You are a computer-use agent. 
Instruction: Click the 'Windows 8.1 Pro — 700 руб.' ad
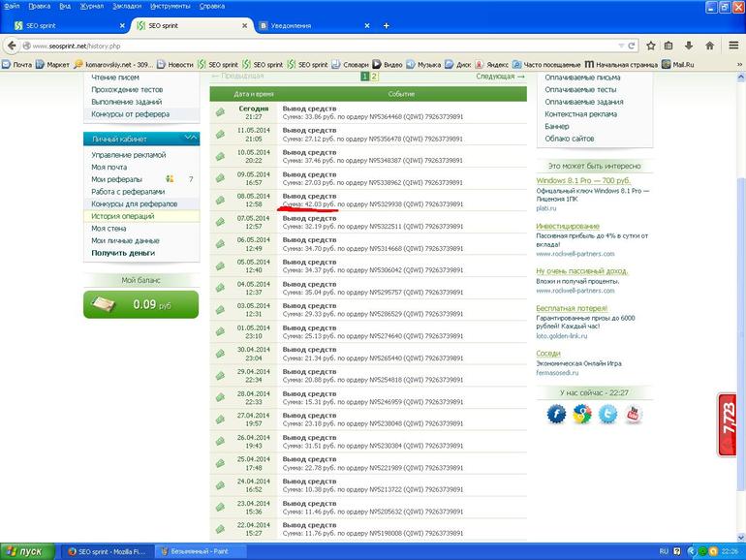583,180
